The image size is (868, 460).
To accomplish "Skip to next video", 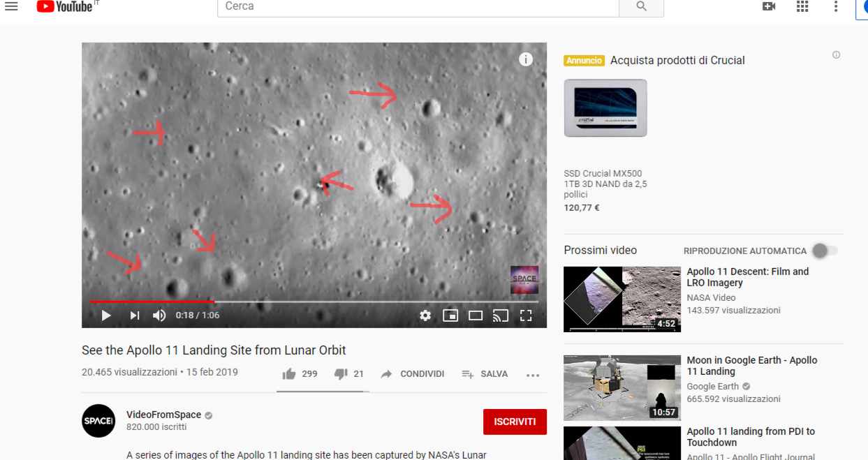I will coord(135,316).
